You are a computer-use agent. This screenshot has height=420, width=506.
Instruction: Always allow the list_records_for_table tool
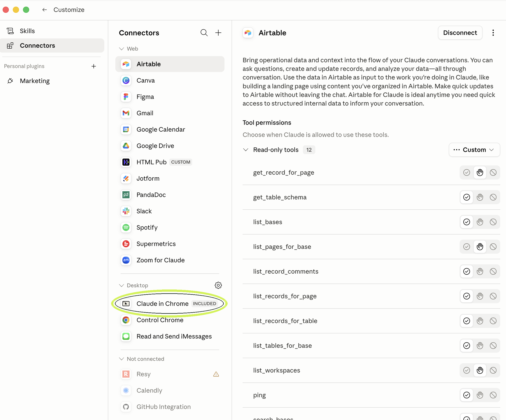tap(466, 321)
